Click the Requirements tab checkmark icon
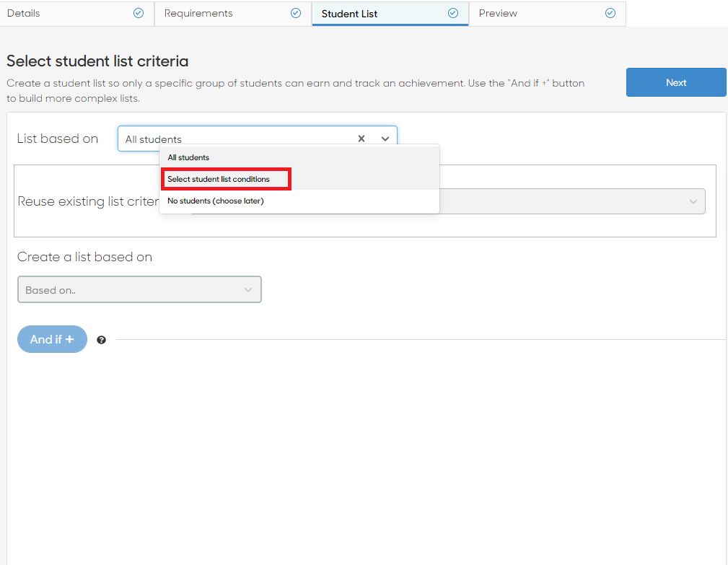The width and height of the screenshot is (728, 565). pyautogui.click(x=296, y=13)
